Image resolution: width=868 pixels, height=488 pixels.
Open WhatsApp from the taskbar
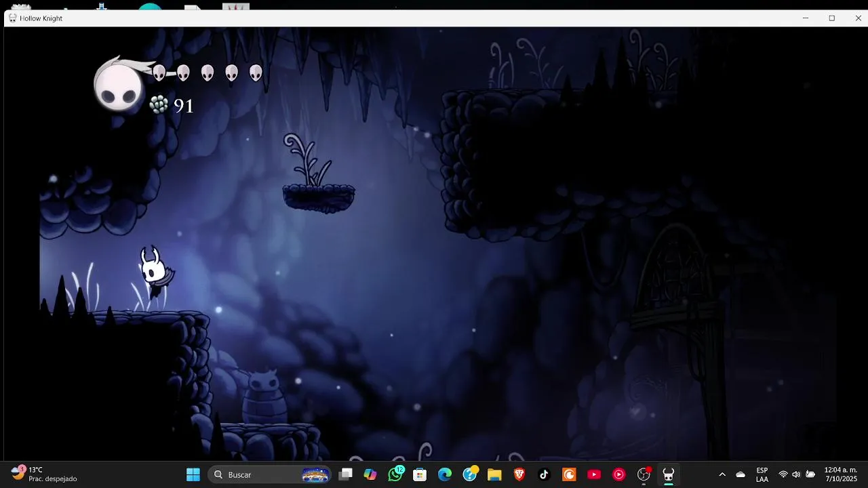click(x=395, y=474)
